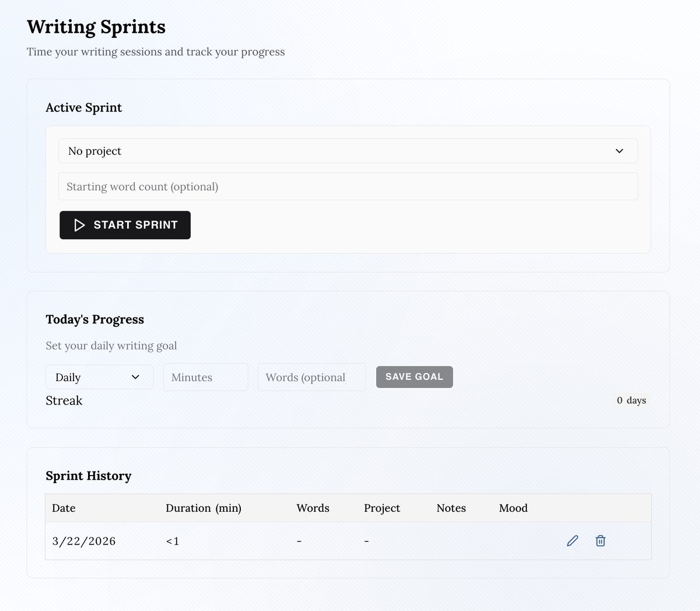The image size is (700, 611).
Task: Focus the Starting word count field
Action: coord(348,187)
